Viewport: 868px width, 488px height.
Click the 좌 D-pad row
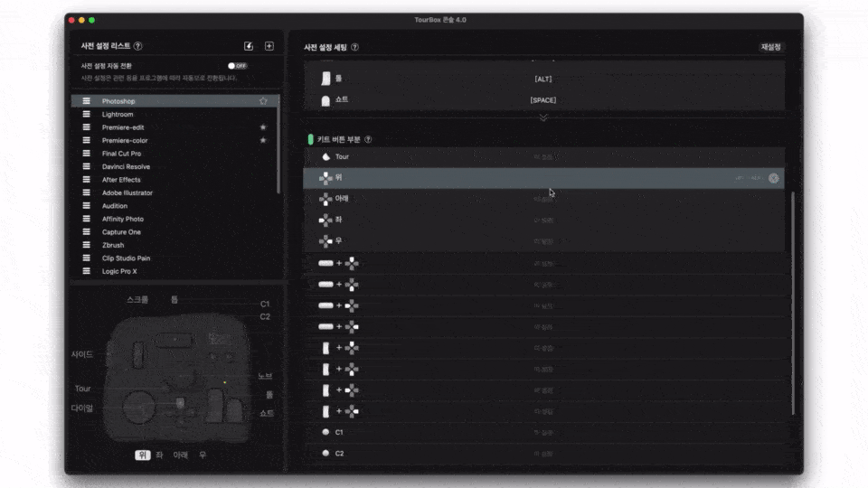543,221
